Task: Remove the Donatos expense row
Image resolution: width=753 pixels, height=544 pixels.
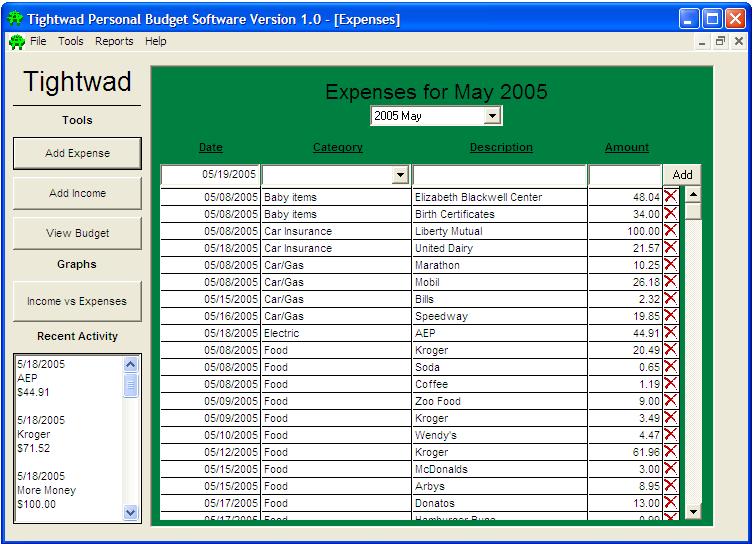Action: tap(670, 503)
